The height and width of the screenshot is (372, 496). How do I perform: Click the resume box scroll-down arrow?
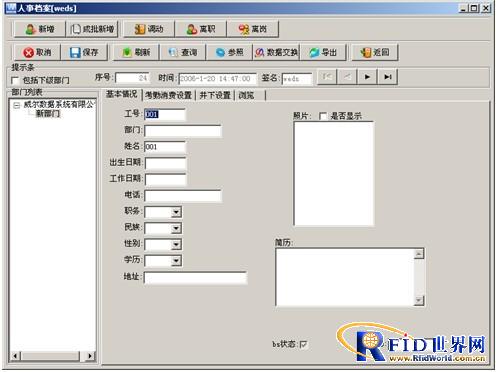[x=419, y=300]
